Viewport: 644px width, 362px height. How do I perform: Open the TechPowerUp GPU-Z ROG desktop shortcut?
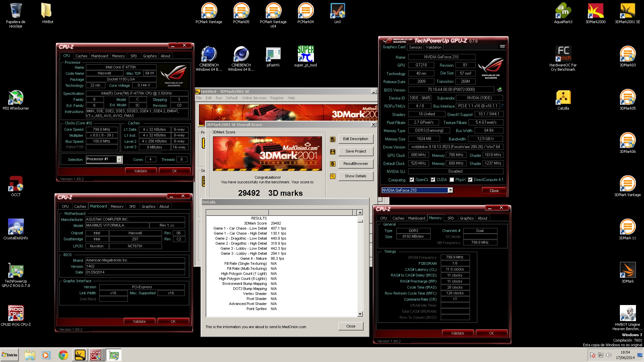(15, 275)
